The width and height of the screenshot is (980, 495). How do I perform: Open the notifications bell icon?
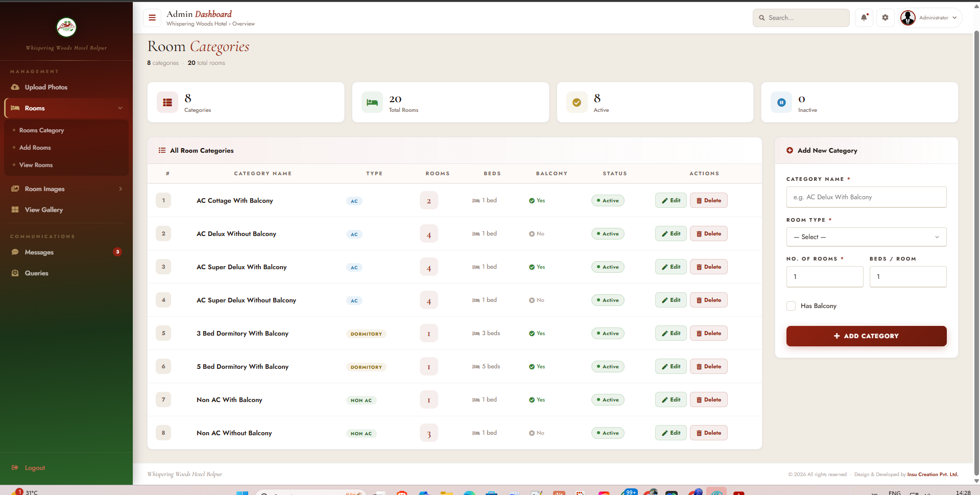(x=864, y=18)
